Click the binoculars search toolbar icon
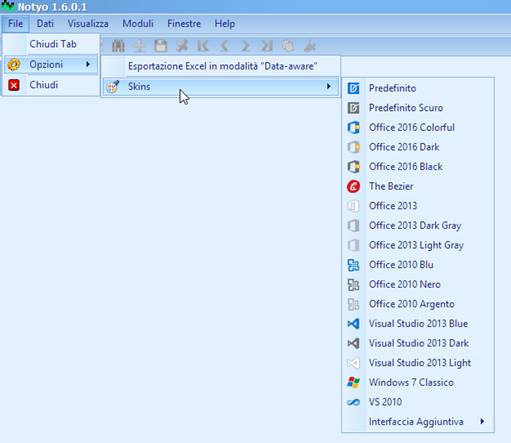 point(118,46)
